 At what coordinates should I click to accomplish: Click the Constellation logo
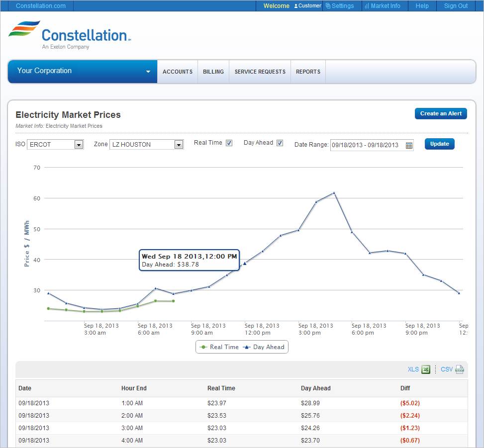[x=70, y=35]
